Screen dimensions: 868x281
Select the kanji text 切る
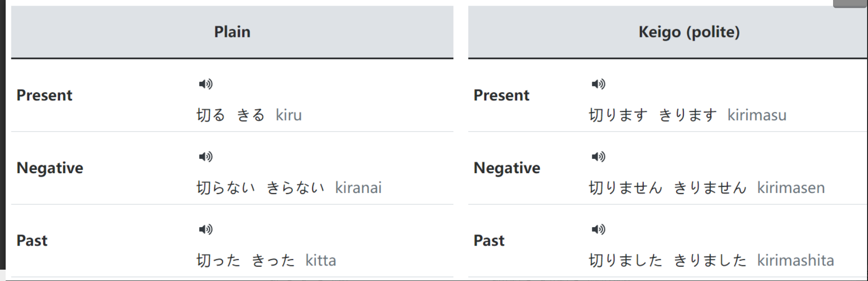tap(211, 115)
